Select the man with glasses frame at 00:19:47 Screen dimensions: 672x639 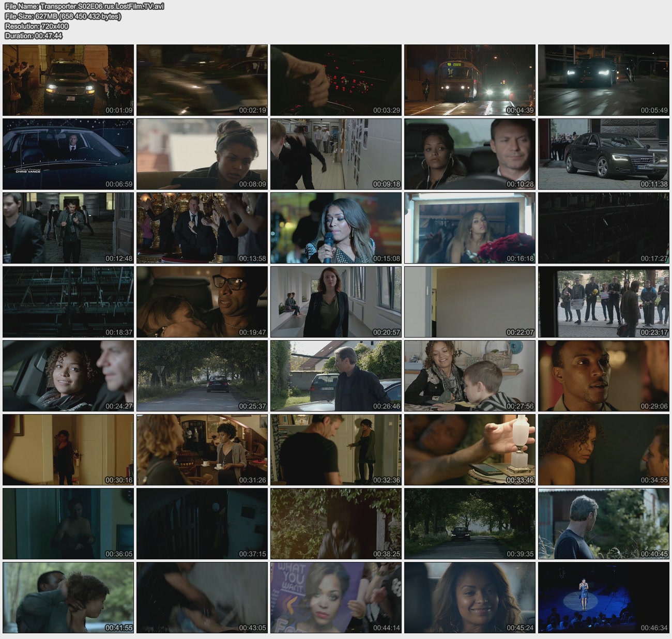(x=202, y=302)
